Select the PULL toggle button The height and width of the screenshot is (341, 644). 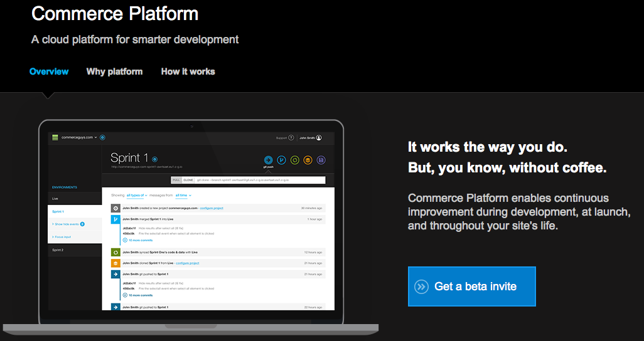[x=176, y=180]
